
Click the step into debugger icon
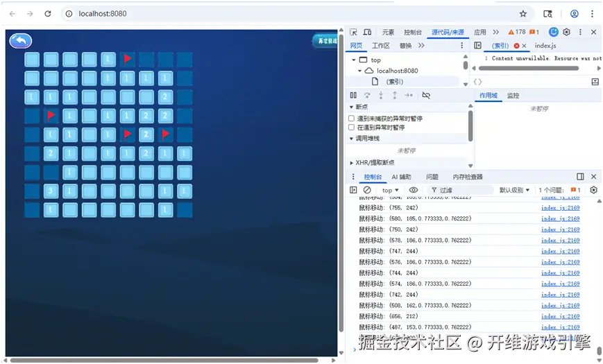click(381, 95)
